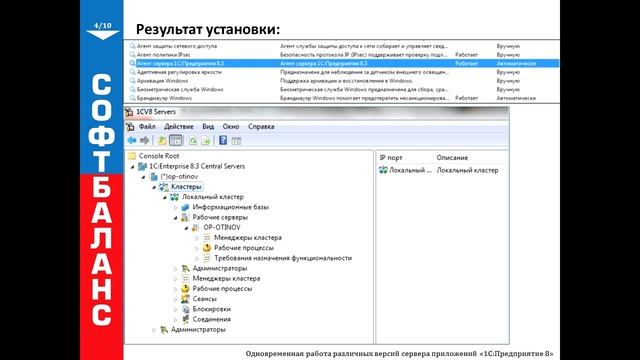
Task: Click the console icon left of Файл
Action: point(130,127)
